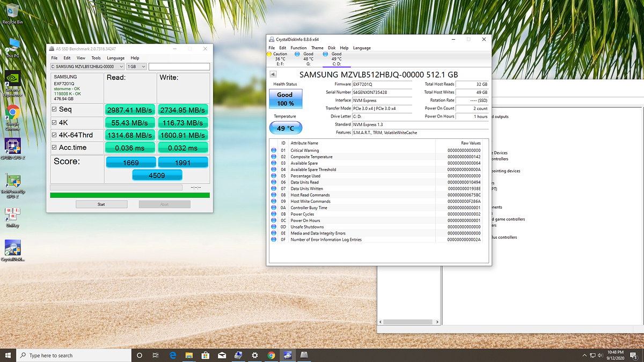Uncheck the 4K-64Thrd benchmark checkbox
Viewport: 644px width, 362px height.
click(54, 135)
